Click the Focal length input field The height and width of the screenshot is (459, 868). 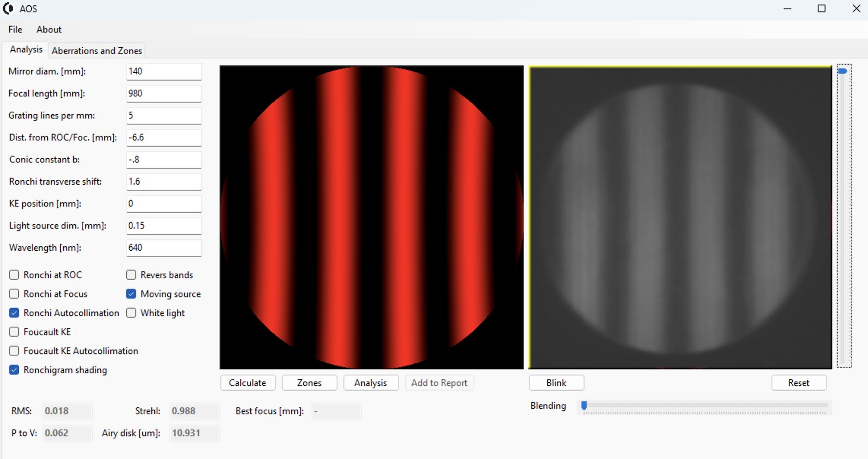pos(164,94)
